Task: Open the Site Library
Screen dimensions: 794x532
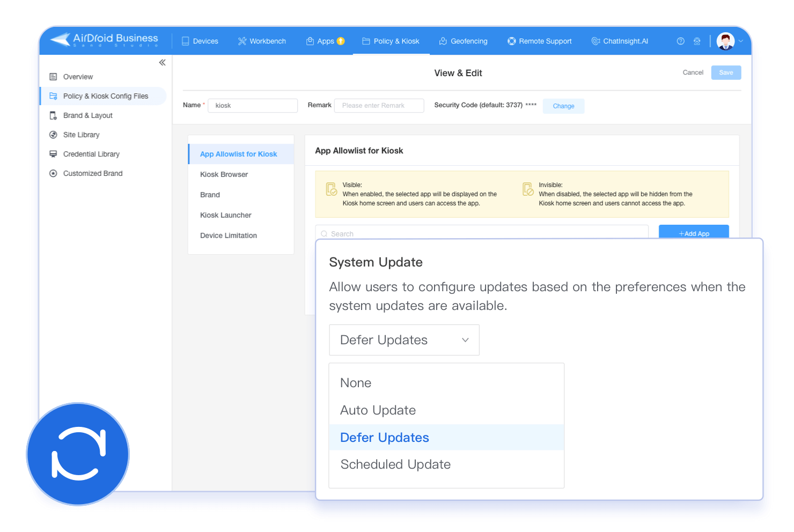Action: point(81,135)
